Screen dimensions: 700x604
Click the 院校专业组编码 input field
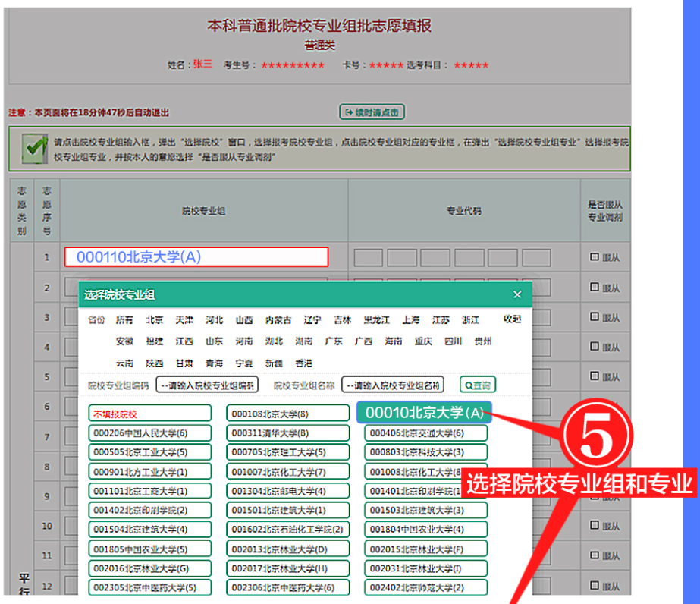[x=207, y=385]
